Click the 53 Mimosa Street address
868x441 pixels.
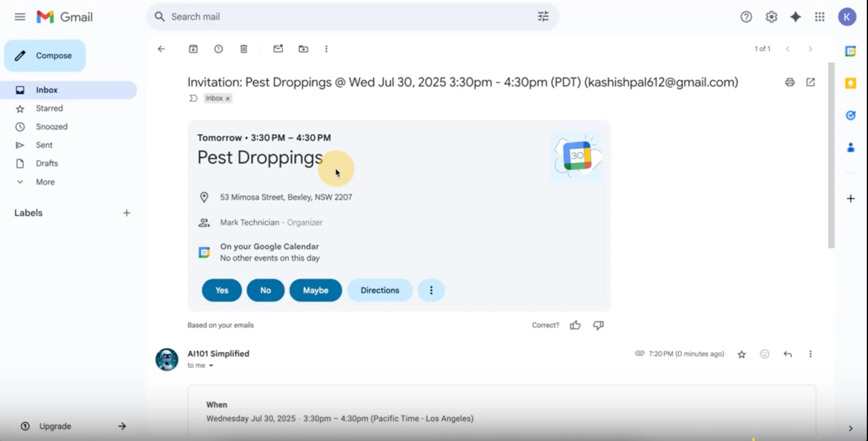pyautogui.click(x=286, y=197)
